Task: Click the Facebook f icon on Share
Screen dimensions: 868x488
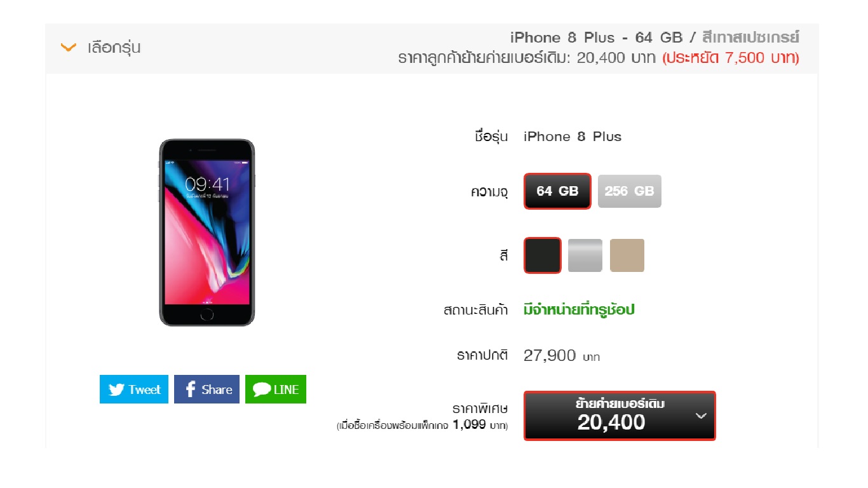Action: point(190,390)
